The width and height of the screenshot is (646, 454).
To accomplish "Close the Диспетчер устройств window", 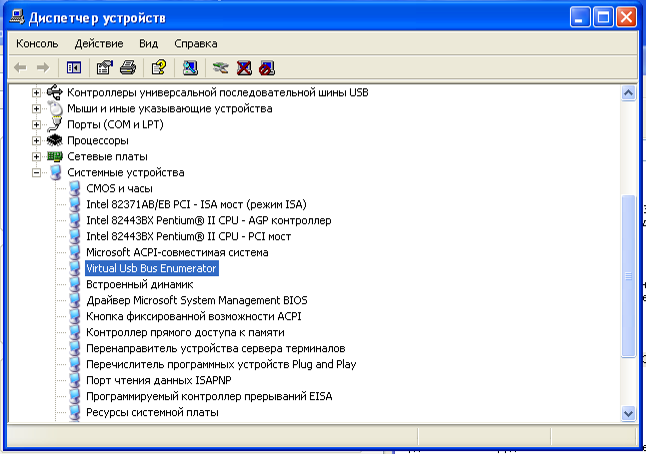I will pos(626,17).
